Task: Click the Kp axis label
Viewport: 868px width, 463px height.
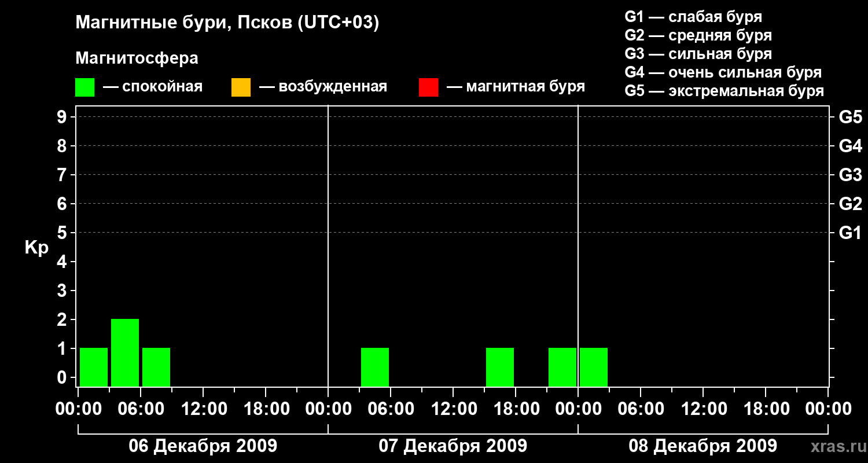Action: [36, 247]
